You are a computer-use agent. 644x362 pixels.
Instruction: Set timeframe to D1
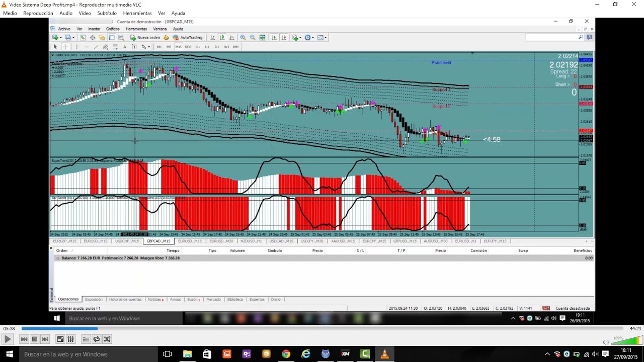point(217,47)
